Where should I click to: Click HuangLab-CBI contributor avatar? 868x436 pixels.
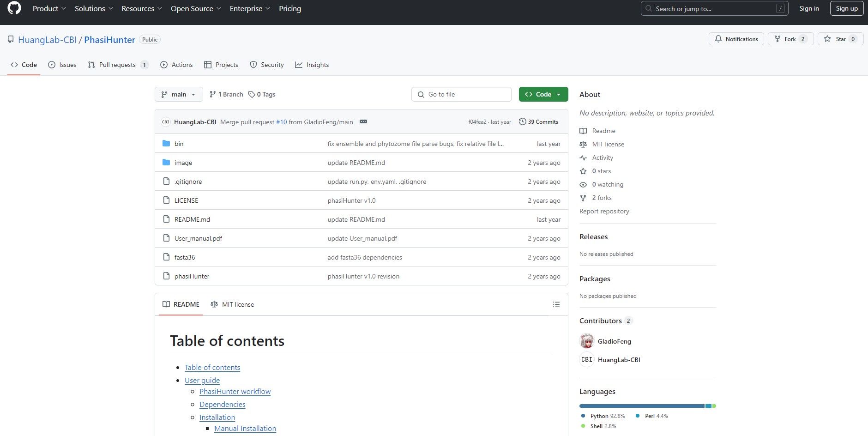point(587,360)
